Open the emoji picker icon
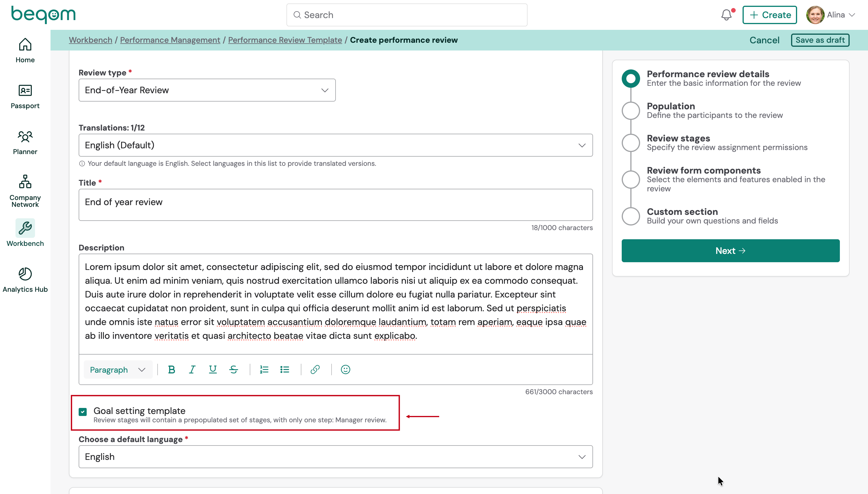The image size is (868, 494). tap(345, 369)
